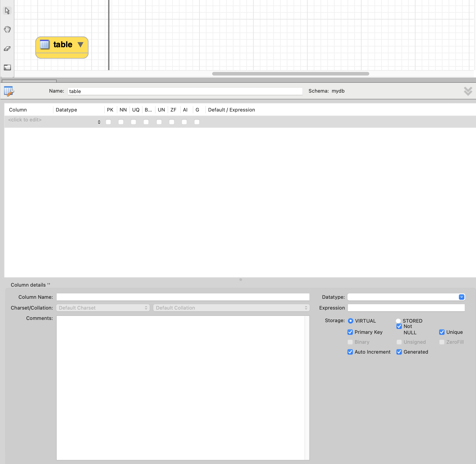Toggle the Auto Increment checkbox
476x464 pixels.
coord(350,352)
